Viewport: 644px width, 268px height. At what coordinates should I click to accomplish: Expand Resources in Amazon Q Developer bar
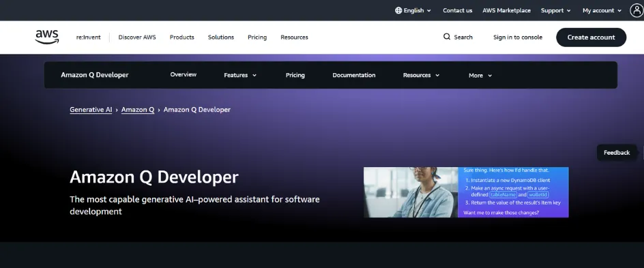(x=421, y=75)
